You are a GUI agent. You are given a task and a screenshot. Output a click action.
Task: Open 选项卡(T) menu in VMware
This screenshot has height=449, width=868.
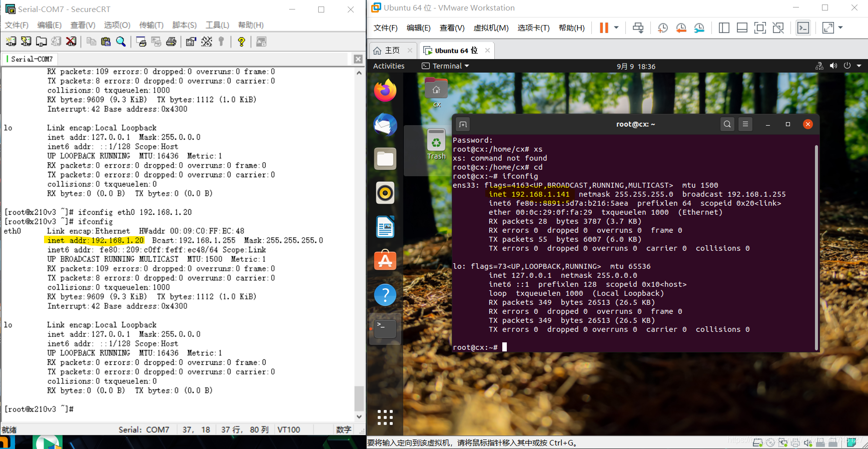point(533,28)
